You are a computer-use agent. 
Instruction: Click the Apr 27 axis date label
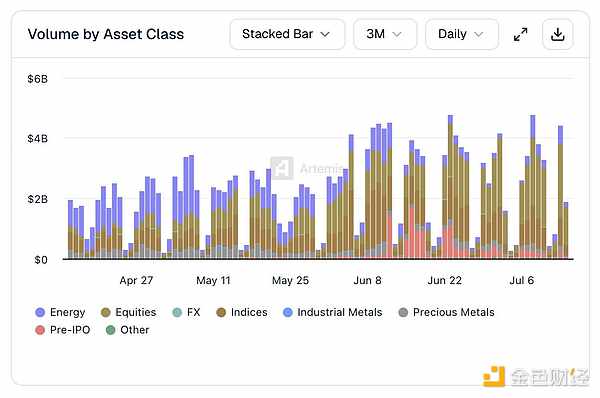pos(136,281)
